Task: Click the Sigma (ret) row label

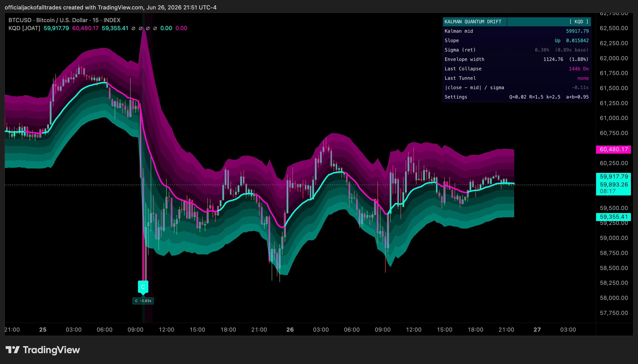Action: 460,50
